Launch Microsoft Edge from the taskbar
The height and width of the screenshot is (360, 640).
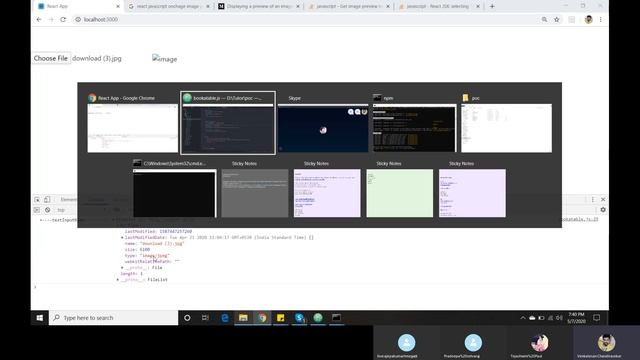(x=224, y=318)
